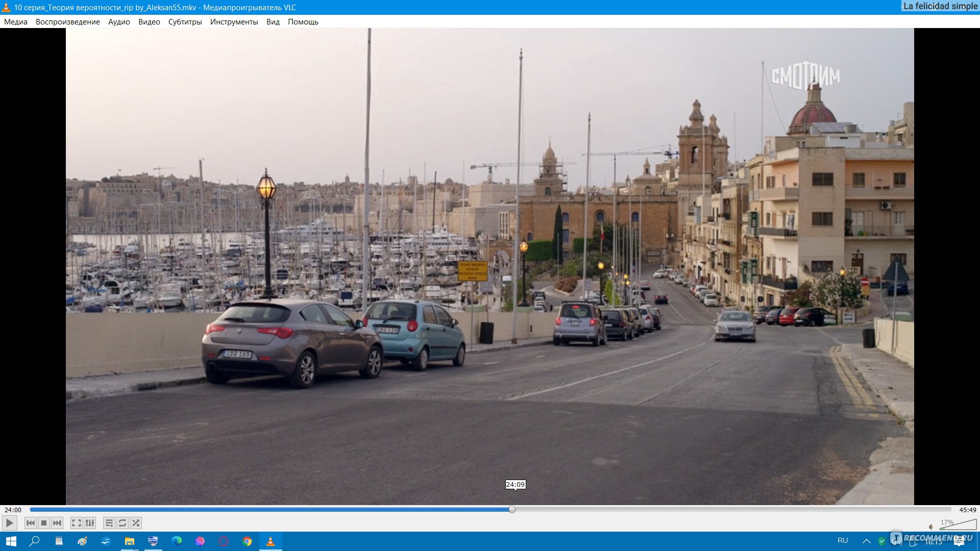Toggle total time display 45:49
This screenshot has height=551, width=980.
[968, 510]
